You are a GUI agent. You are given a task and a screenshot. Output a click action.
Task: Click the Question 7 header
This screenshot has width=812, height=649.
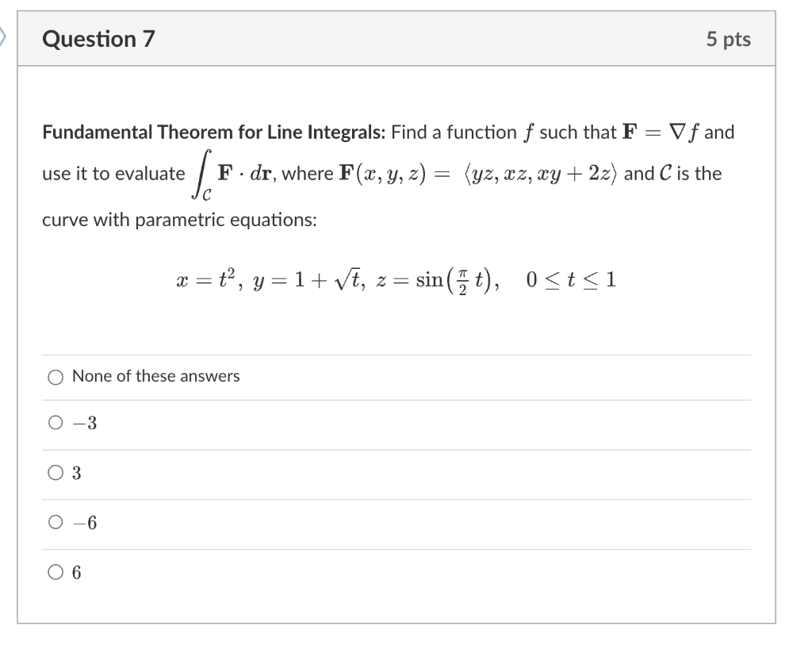(x=98, y=38)
